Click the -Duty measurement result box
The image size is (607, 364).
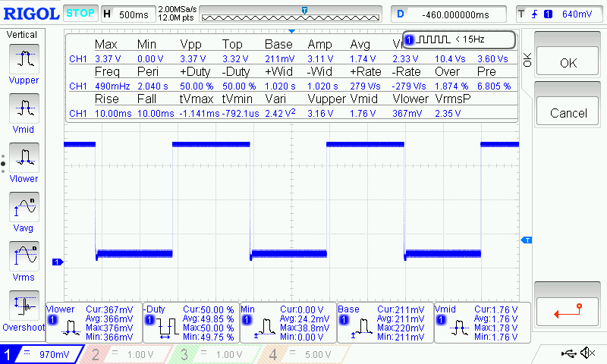tap(190, 322)
